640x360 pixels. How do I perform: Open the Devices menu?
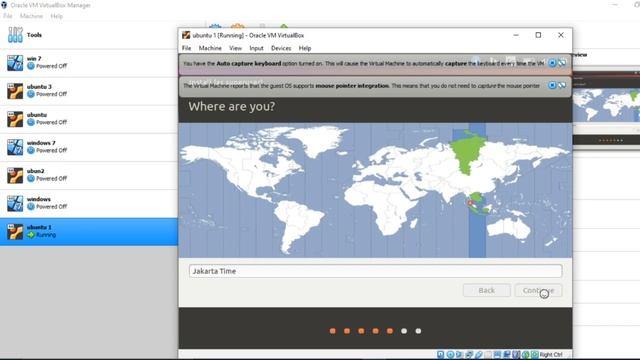pos(281,48)
